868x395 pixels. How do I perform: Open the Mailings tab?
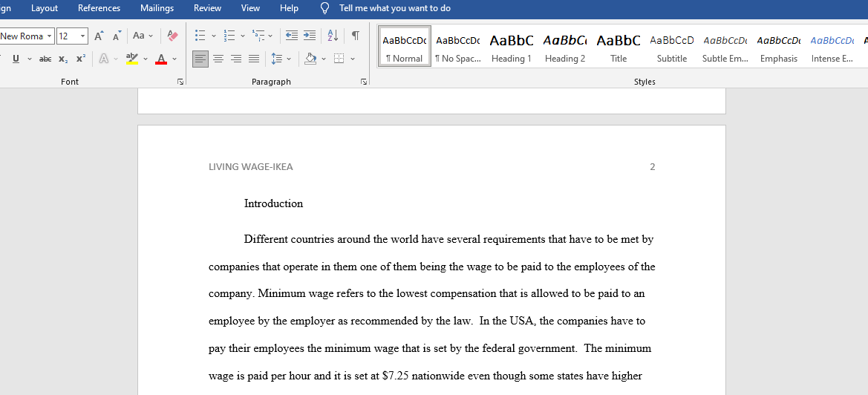coord(157,7)
